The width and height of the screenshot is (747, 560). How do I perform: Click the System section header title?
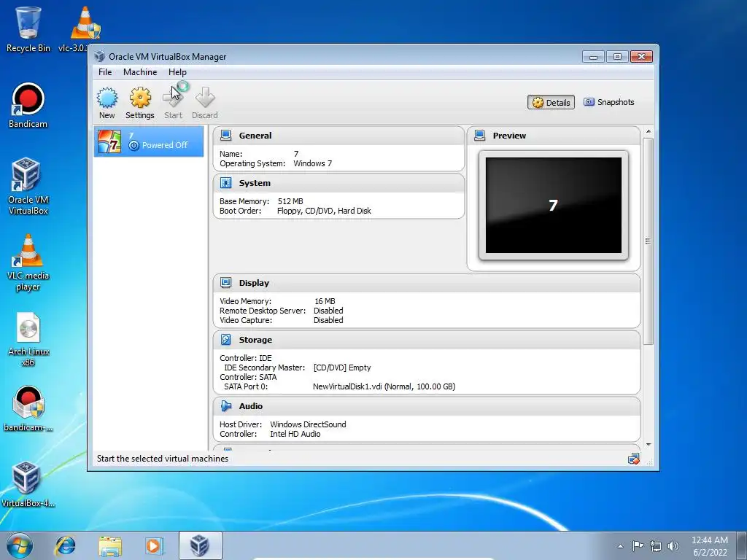(x=255, y=183)
